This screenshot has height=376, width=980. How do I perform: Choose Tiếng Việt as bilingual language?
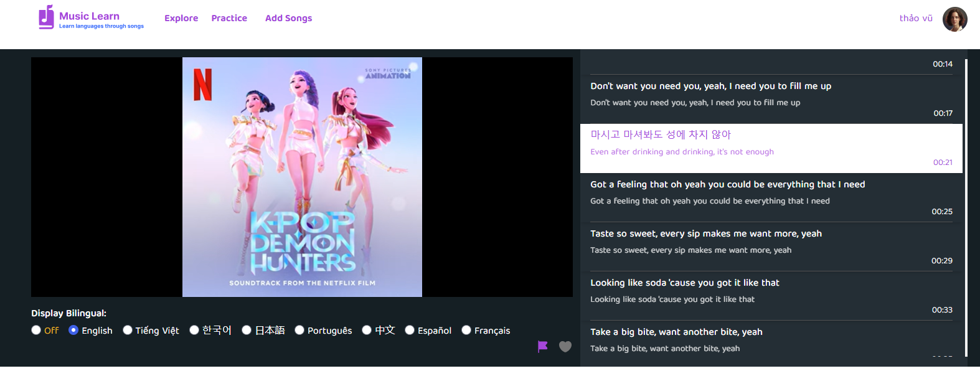[x=128, y=330]
